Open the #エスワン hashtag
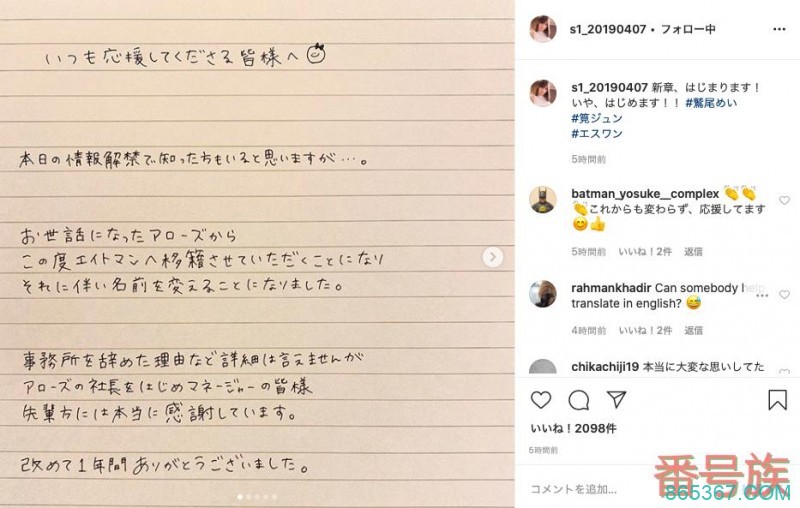 coord(597,134)
